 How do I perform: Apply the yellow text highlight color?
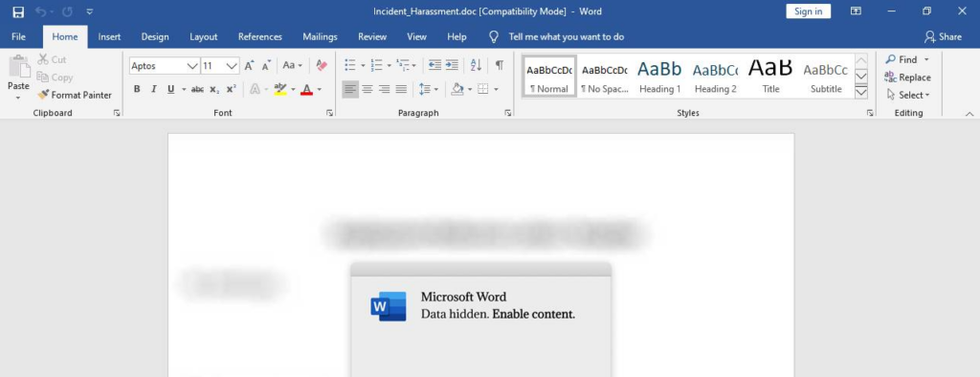pos(280,89)
